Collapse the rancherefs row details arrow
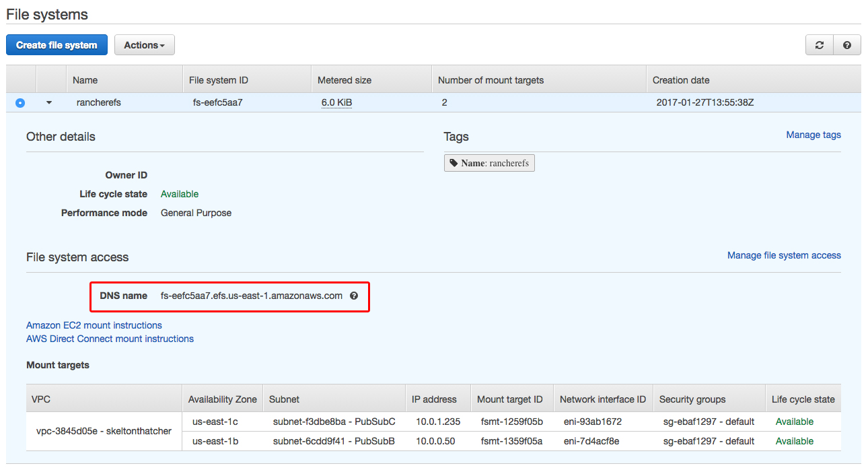868x470 pixels. point(49,102)
